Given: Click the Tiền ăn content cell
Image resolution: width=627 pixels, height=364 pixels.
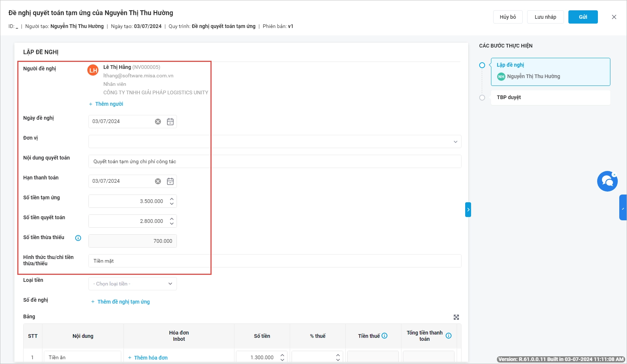Looking at the screenshot, I should point(83,357).
